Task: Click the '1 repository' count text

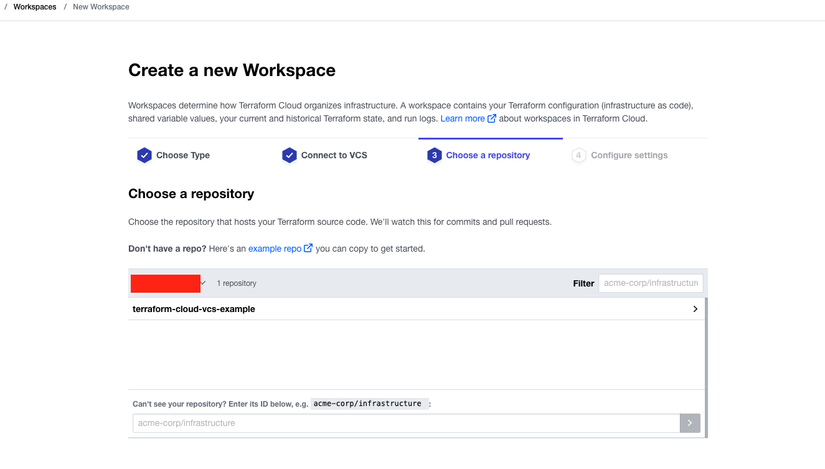Action: (x=237, y=283)
